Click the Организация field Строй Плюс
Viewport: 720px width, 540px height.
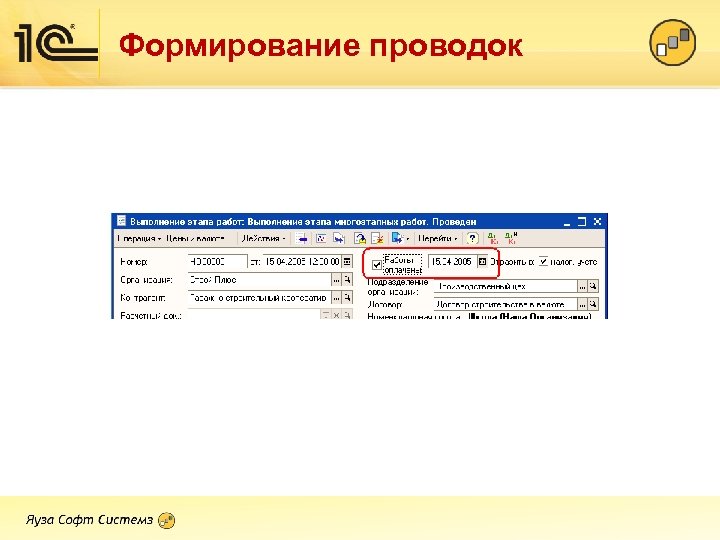259,280
